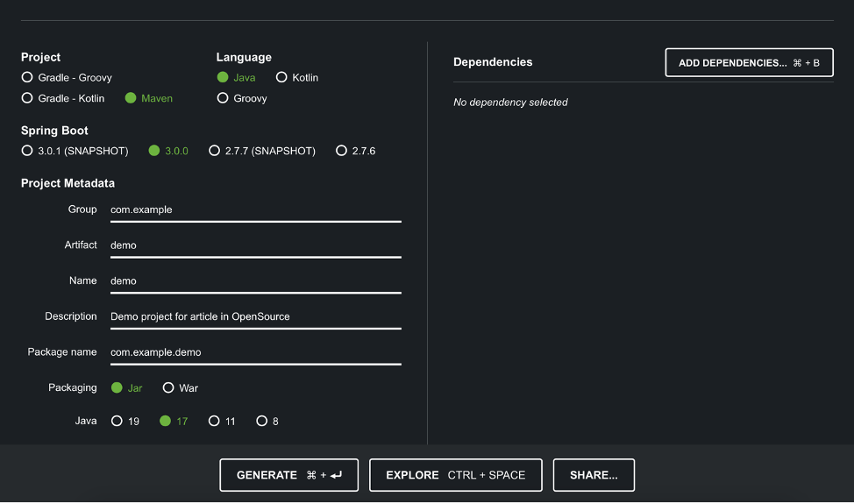Select Spring Boot 3.0.1 (SNAPSHOT)

point(27,151)
